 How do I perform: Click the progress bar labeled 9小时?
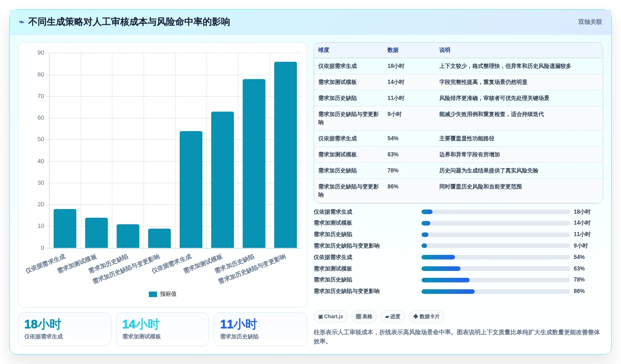(496, 246)
